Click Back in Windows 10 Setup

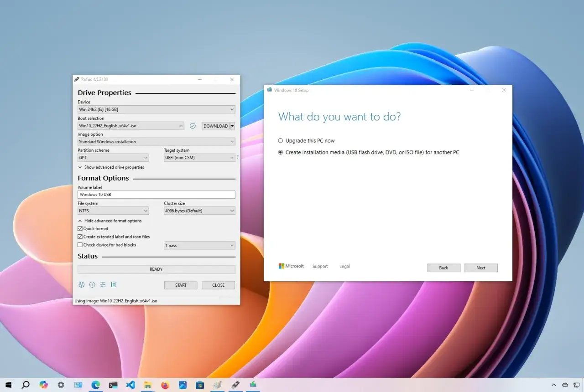[x=443, y=268]
